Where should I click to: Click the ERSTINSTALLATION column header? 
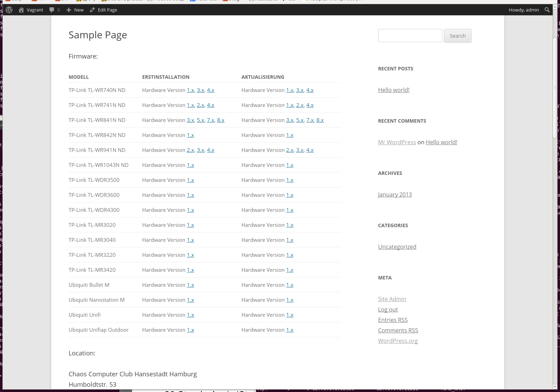(166, 77)
